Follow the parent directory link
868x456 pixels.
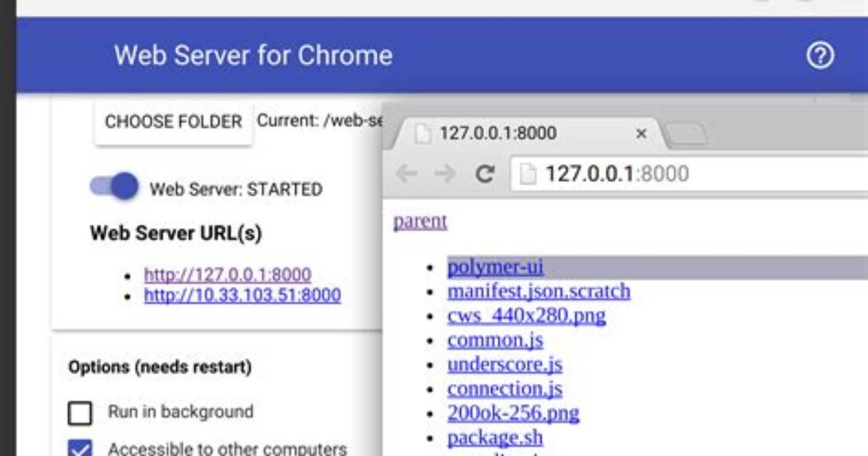click(420, 221)
